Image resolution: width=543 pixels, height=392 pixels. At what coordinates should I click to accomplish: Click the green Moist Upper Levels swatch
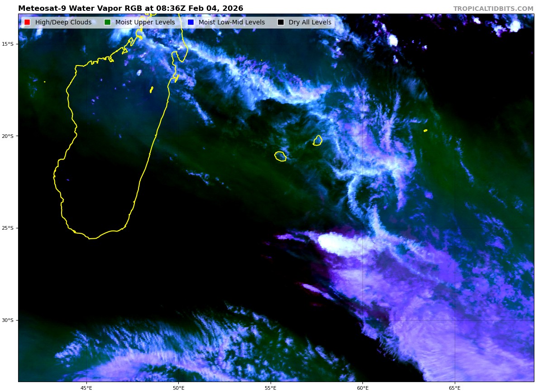pos(107,23)
